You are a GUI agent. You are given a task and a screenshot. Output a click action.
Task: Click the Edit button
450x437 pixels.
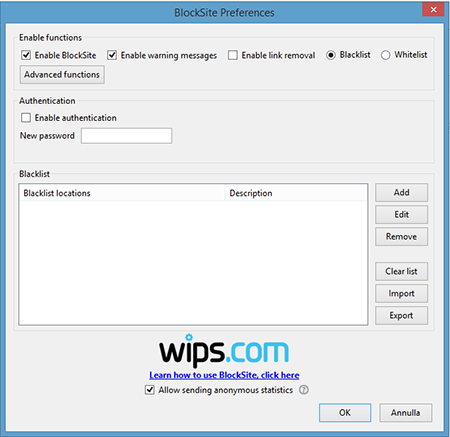(x=401, y=215)
